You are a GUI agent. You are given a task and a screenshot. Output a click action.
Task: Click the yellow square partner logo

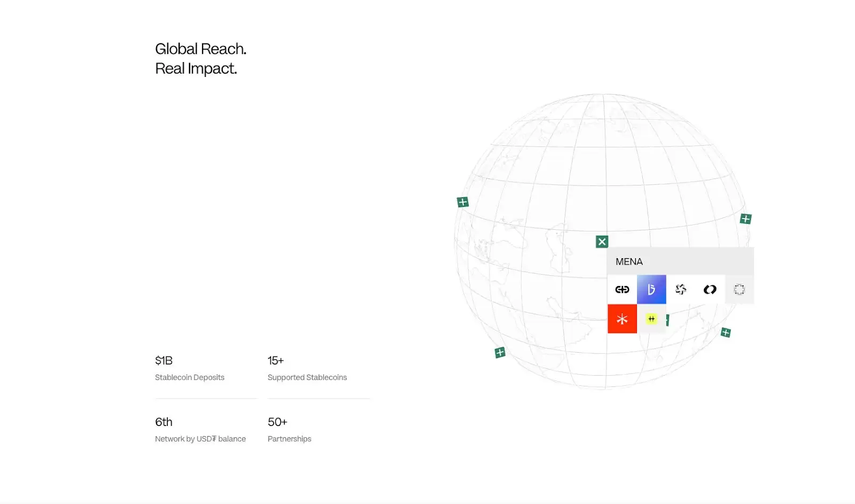coord(651,319)
